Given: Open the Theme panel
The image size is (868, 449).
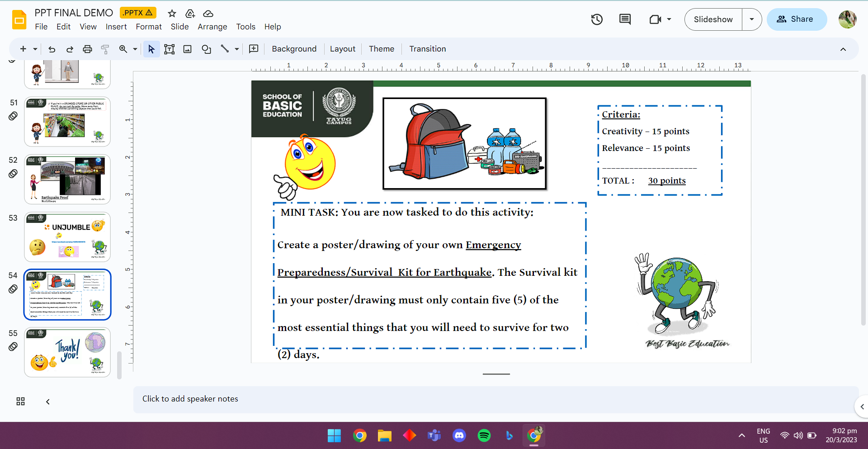Looking at the screenshot, I should (x=382, y=49).
